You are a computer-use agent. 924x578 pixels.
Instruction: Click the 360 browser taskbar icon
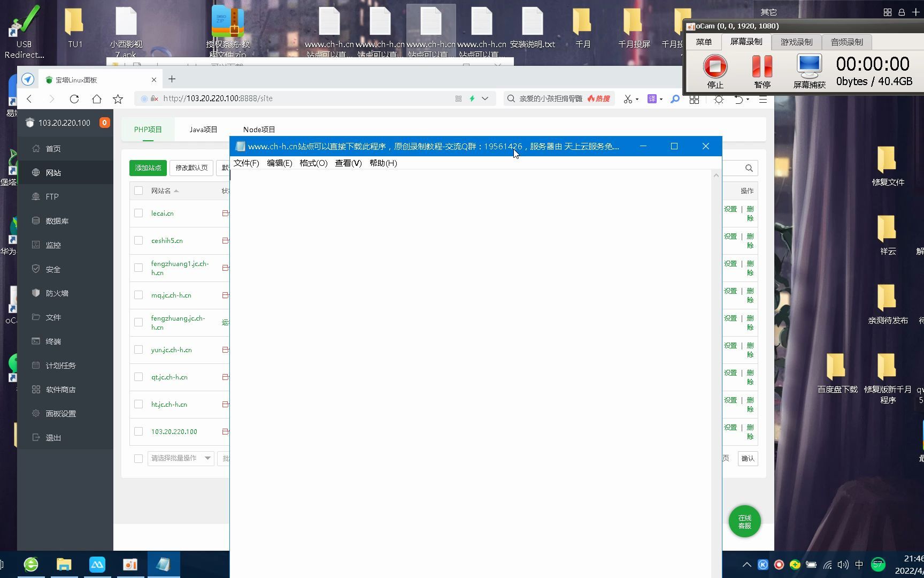coord(31,565)
